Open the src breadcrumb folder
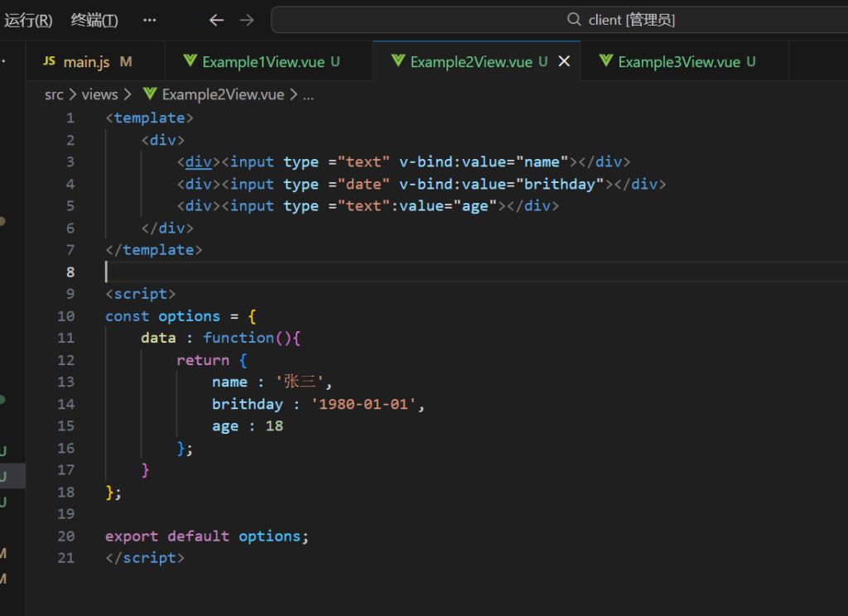 54,94
